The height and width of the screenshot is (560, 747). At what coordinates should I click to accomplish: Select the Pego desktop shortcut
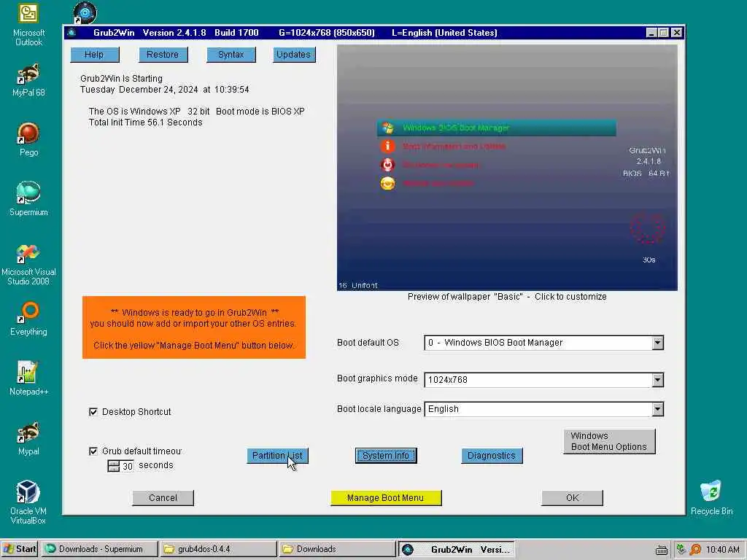tap(28, 139)
